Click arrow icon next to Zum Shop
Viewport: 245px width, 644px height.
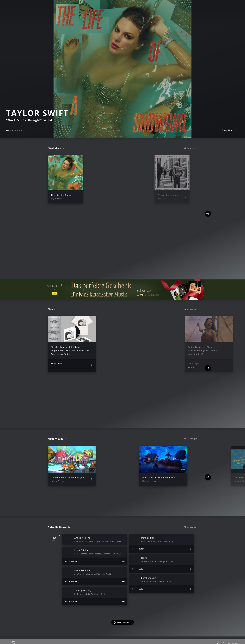click(236, 130)
